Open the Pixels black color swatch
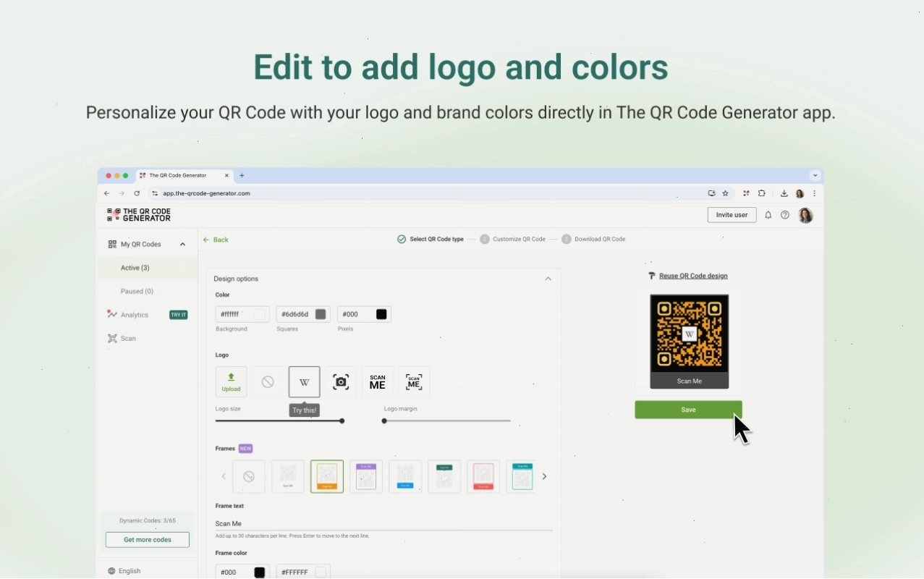The width and height of the screenshot is (924, 579). click(x=381, y=314)
